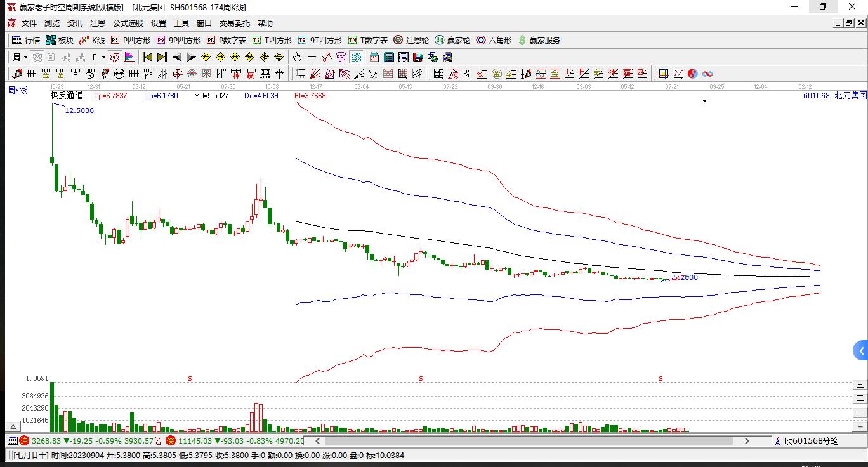Jump to the last bar
Screen dimensions: 868x467
point(162,57)
